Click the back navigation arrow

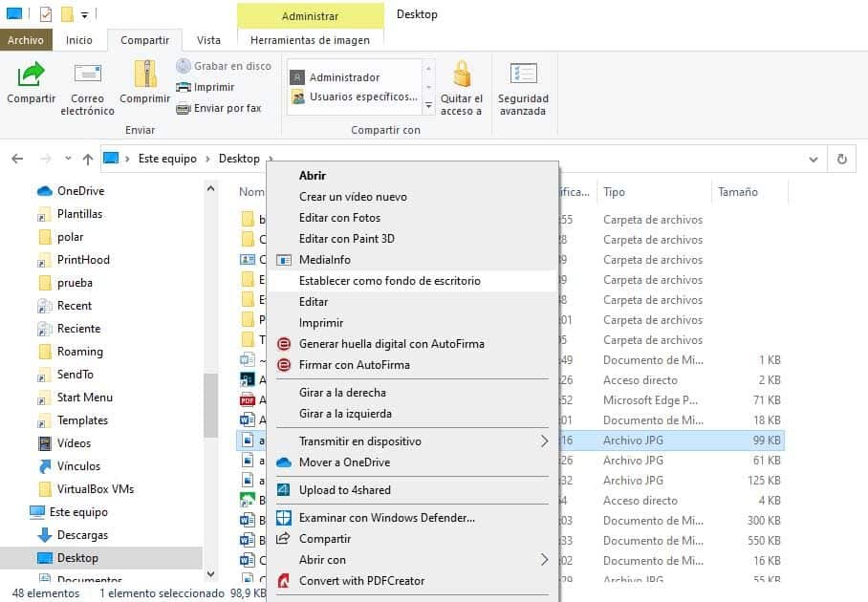pyautogui.click(x=17, y=159)
